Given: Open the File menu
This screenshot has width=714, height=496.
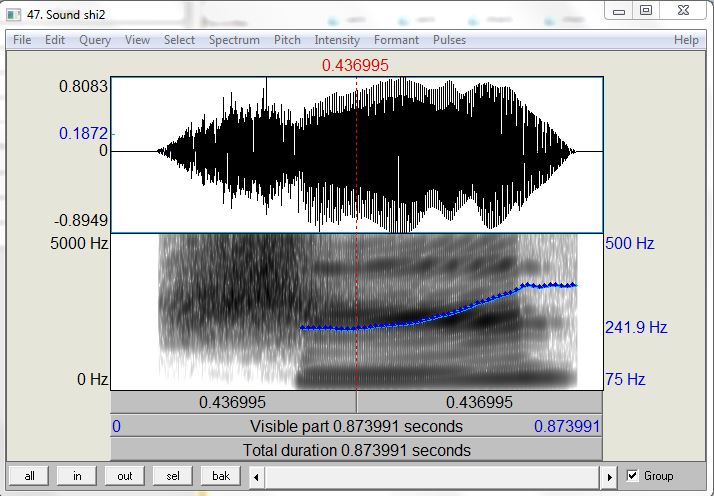Looking at the screenshot, I should click(x=22, y=40).
